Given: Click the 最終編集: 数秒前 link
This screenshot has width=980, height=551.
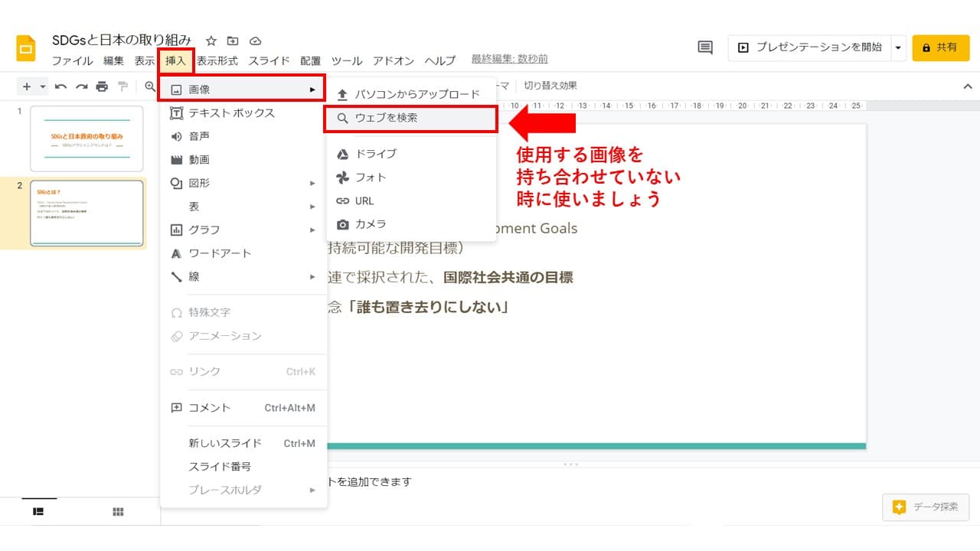Looking at the screenshot, I should tap(509, 59).
